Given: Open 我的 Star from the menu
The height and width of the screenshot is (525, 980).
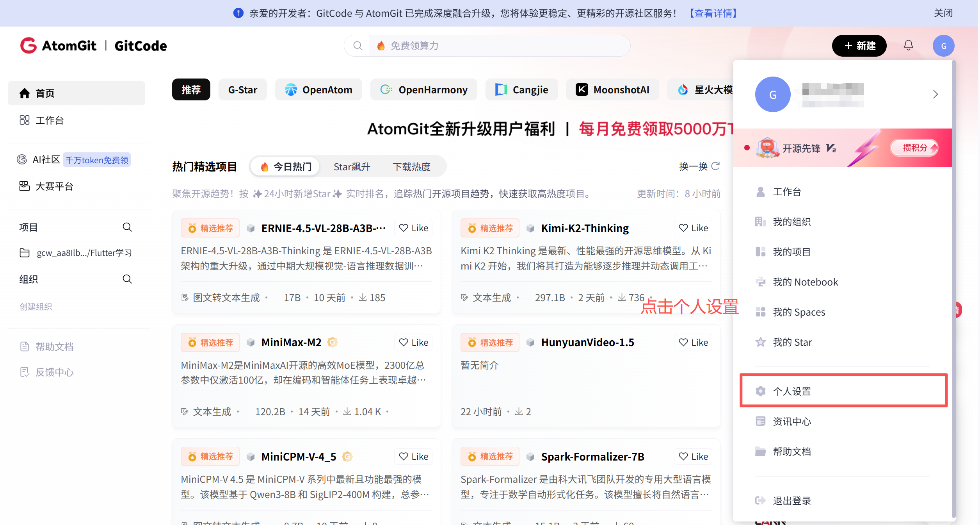Looking at the screenshot, I should (792, 342).
